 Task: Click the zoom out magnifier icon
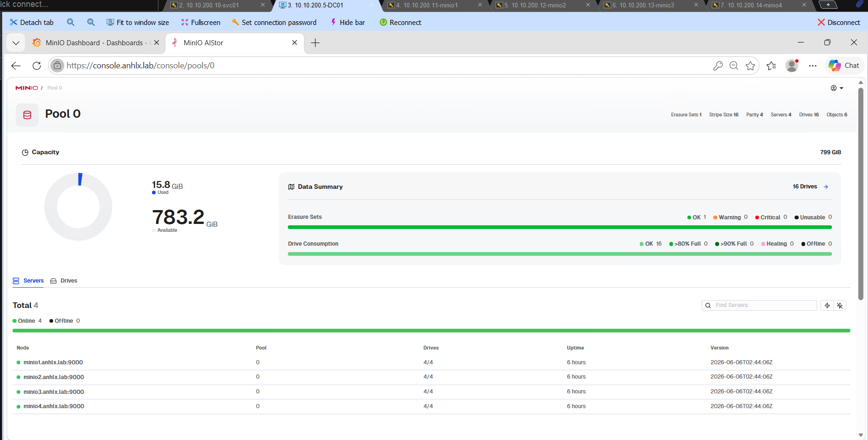(x=91, y=22)
